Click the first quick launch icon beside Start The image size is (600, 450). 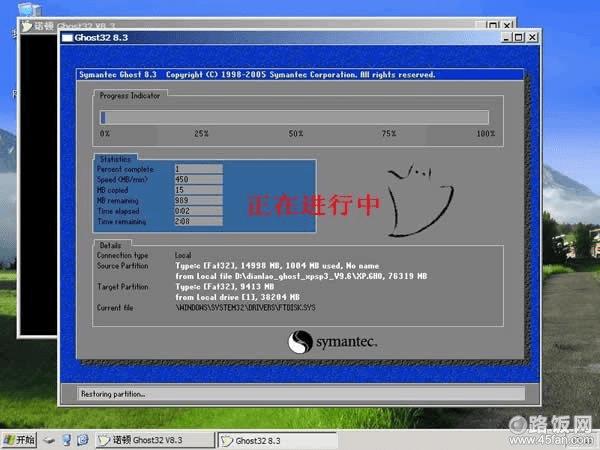(x=49, y=440)
